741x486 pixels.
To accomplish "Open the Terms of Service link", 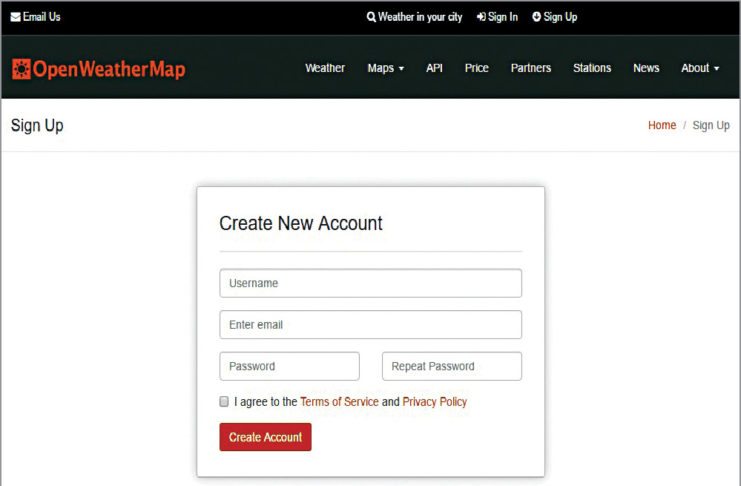I will [x=339, y=402].
